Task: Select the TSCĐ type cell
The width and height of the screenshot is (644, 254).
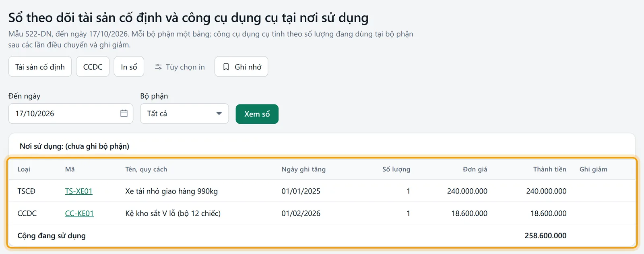Action: (x=27, y=191)
